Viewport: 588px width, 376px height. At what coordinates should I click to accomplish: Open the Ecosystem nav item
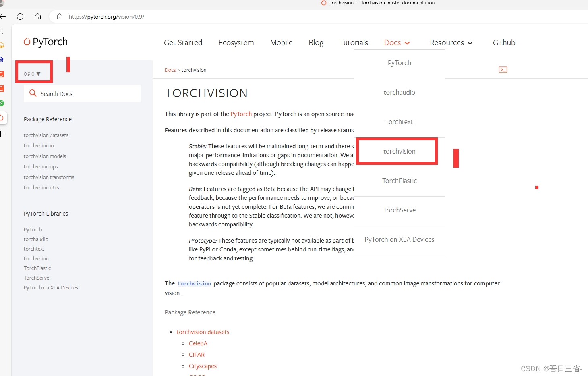236,43
